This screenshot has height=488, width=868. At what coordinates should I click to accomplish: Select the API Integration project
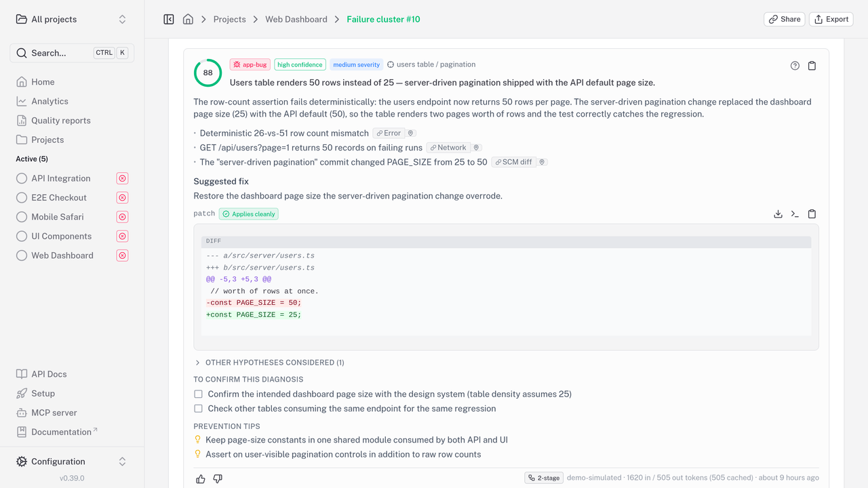tap(60, 178)
